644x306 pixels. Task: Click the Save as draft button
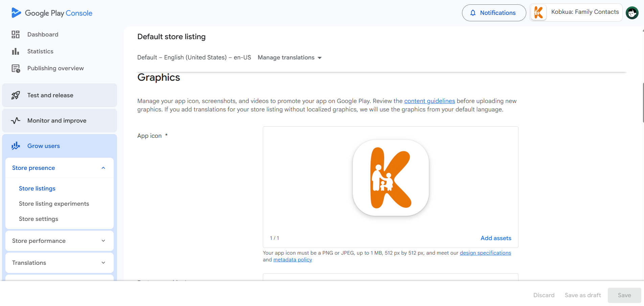pos(582,295)
